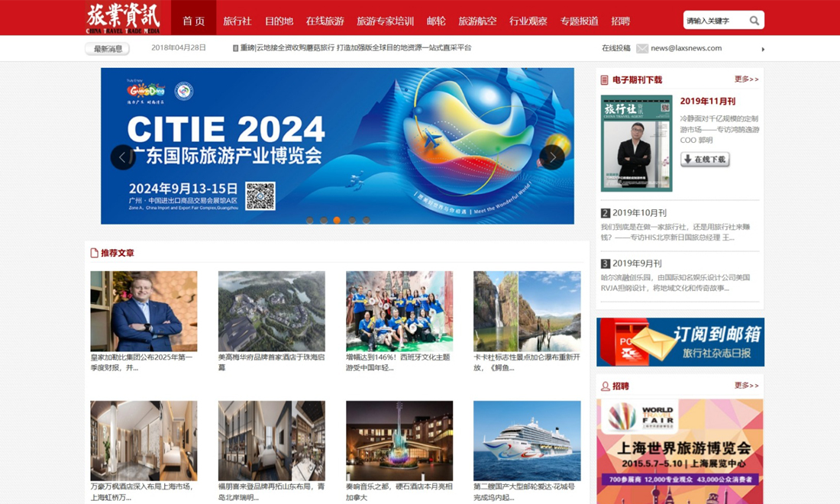Read the 增幅达到146% article title

click(398, 363)
